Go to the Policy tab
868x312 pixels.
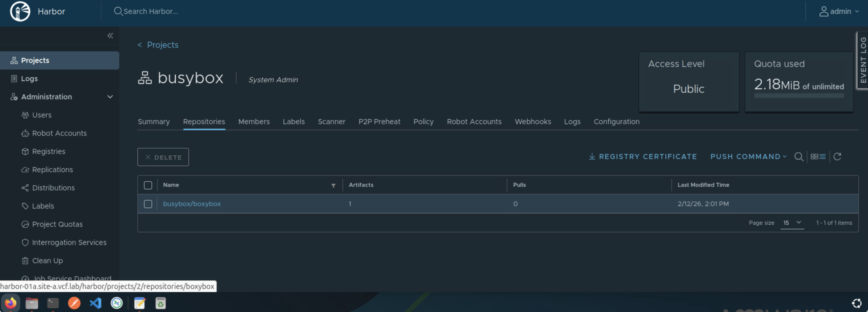click(424, 122)
